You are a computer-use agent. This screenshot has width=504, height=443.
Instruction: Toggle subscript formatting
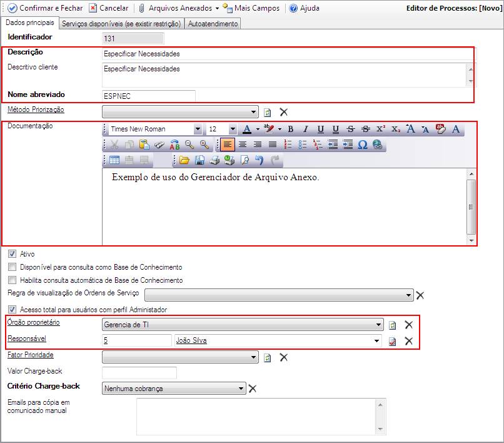[x=396, y=129]
